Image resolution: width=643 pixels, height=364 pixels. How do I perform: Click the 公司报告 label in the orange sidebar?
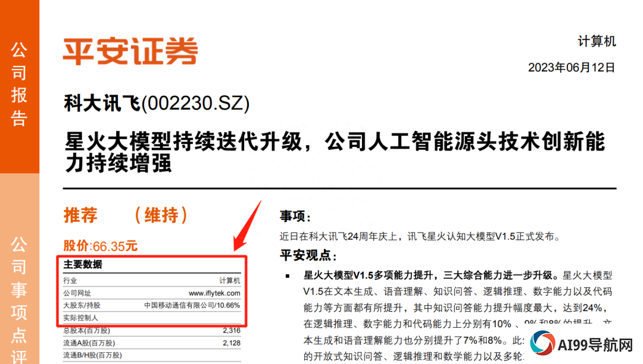(x=19, y=84)
